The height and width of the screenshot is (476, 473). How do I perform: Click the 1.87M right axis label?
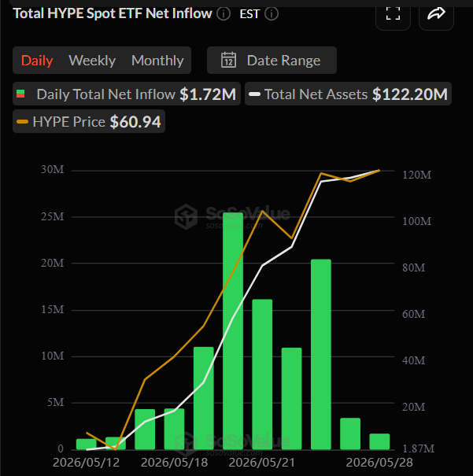pyautogui.click(x=419, y=448)
